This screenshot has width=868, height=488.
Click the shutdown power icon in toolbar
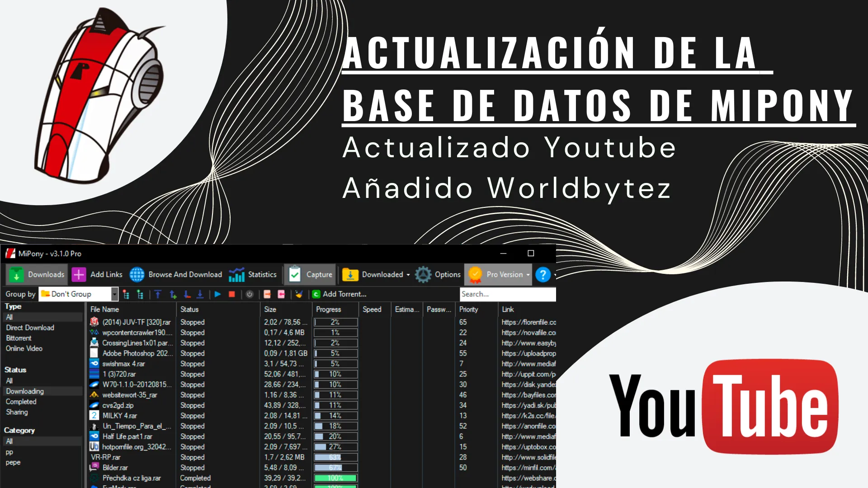(250, 294)
